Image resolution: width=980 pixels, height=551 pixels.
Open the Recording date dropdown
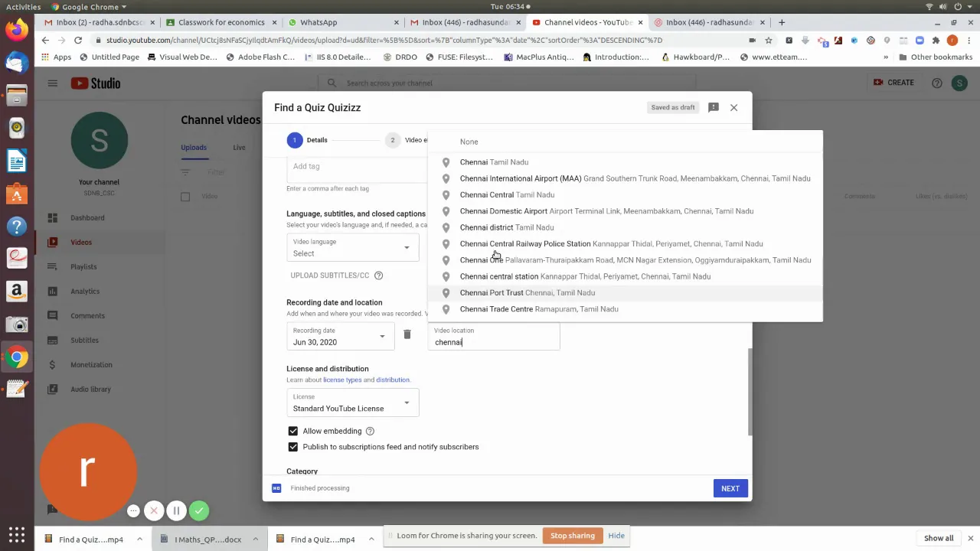pyautogui.click(x=341, y=337)
